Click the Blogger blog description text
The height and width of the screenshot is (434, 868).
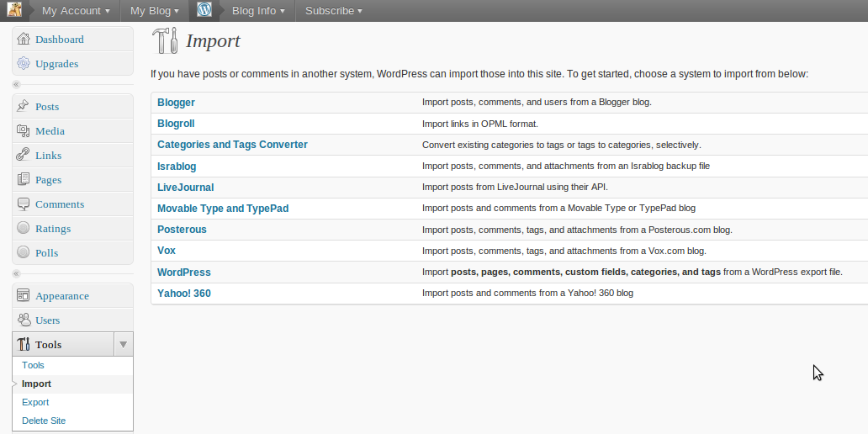[537, 102]
